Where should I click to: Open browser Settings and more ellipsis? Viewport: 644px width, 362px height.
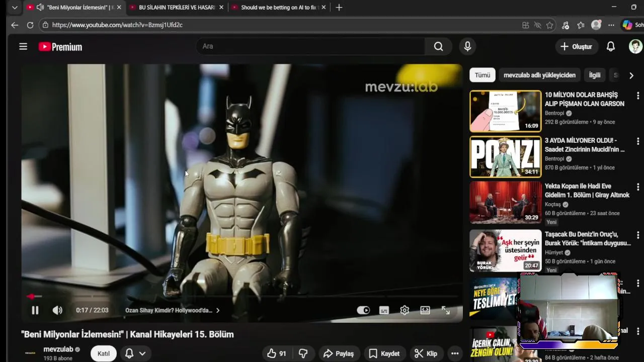click(611, 25)
